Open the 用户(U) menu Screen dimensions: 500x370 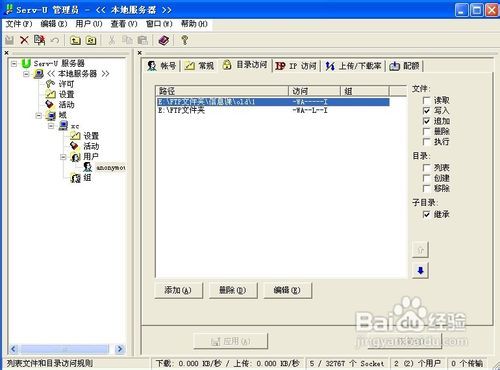(x=89, y=24)
